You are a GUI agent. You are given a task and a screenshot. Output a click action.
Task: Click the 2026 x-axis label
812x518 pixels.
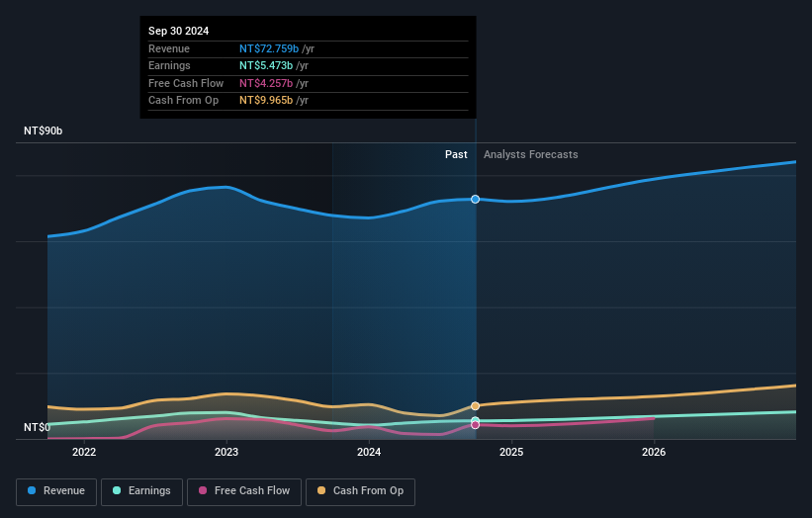[x=654, y=452]
